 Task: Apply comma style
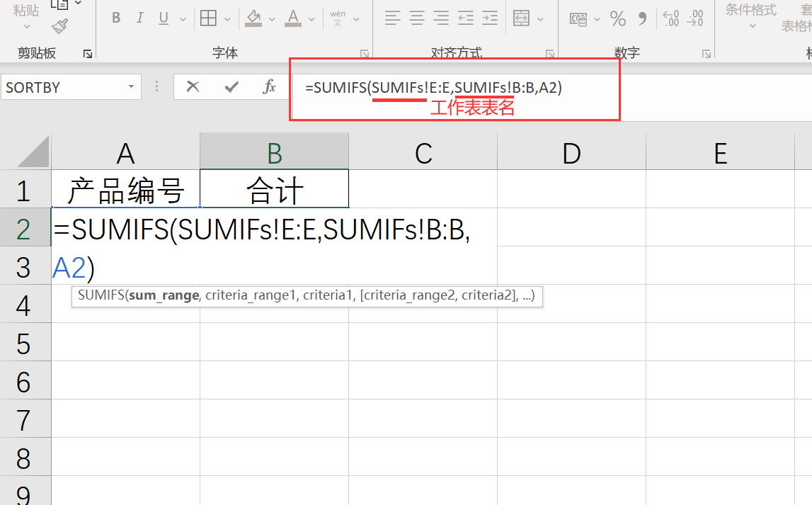coord(643,18)
